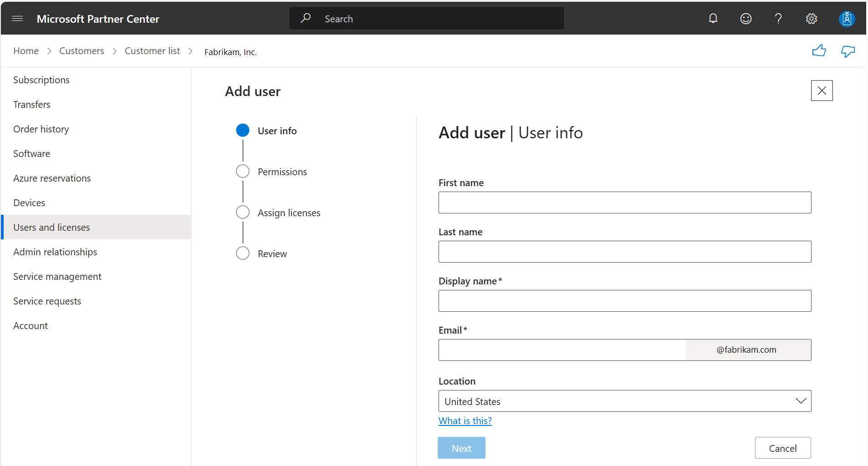Select the Users and licenses sidebar item
This screenshot has width=868, height=466.
[x=51, y=227]
